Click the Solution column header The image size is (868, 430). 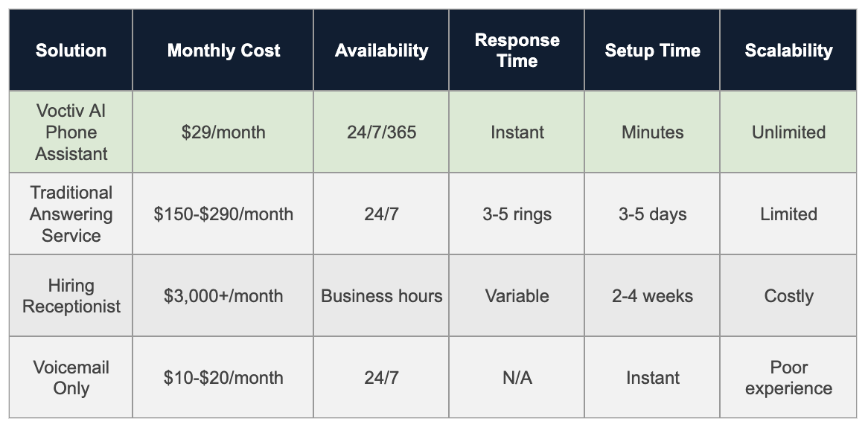pos(71,51)
